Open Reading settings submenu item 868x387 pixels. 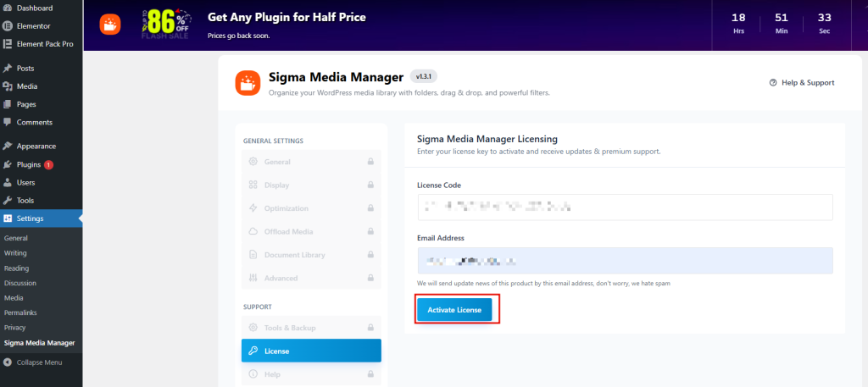point(17,268)
